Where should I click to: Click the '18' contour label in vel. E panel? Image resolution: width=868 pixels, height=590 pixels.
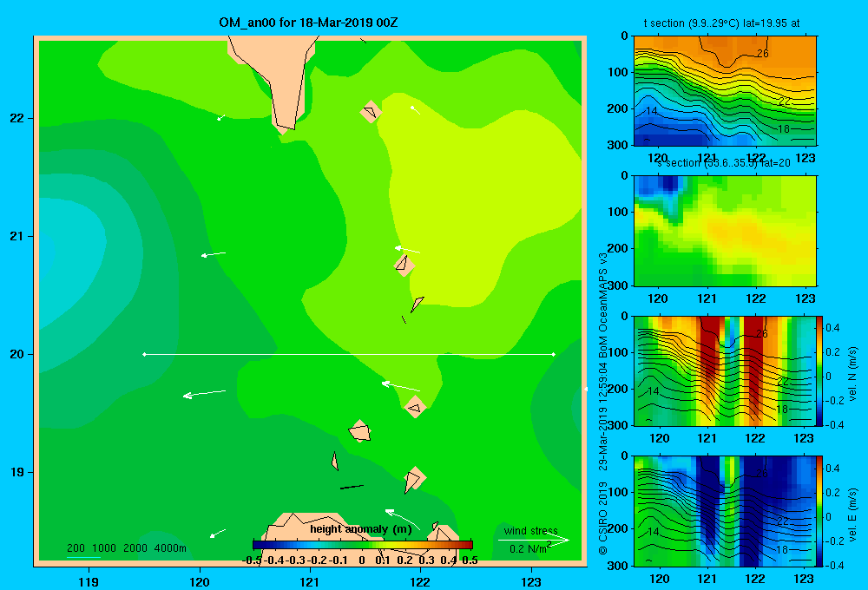[782, 549]
